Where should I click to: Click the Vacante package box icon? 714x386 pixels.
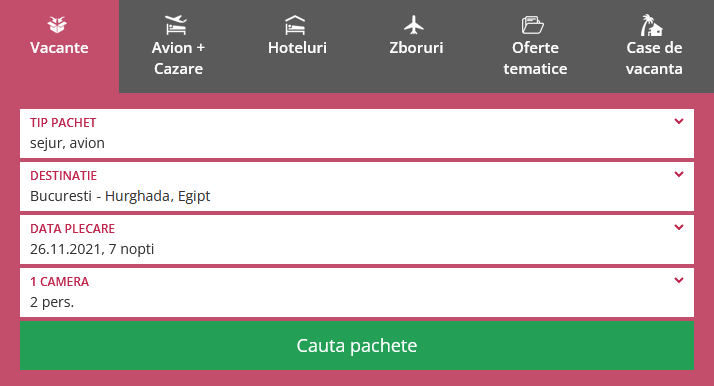(57, 25)
